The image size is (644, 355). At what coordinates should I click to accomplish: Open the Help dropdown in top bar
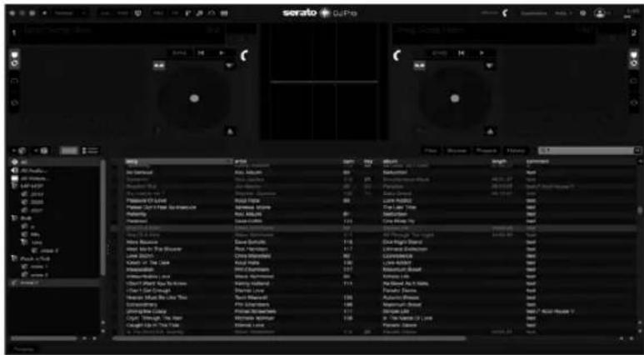563,13
